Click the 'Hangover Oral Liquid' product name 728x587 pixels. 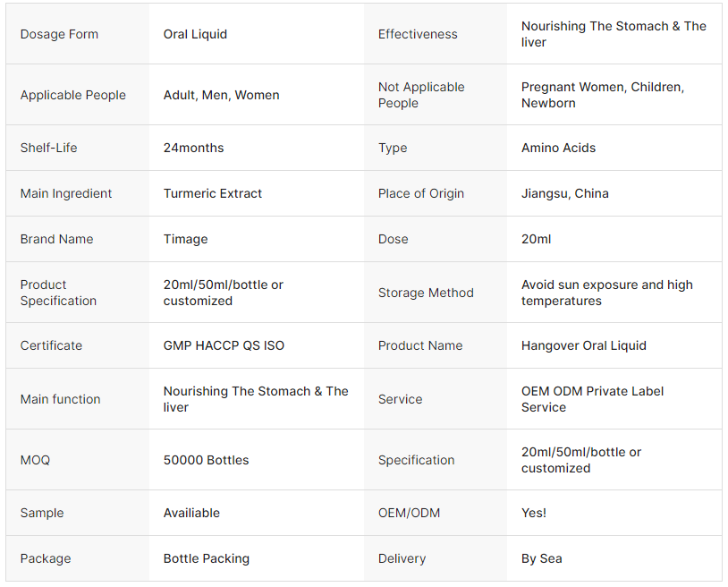click(x=583, y=345)
